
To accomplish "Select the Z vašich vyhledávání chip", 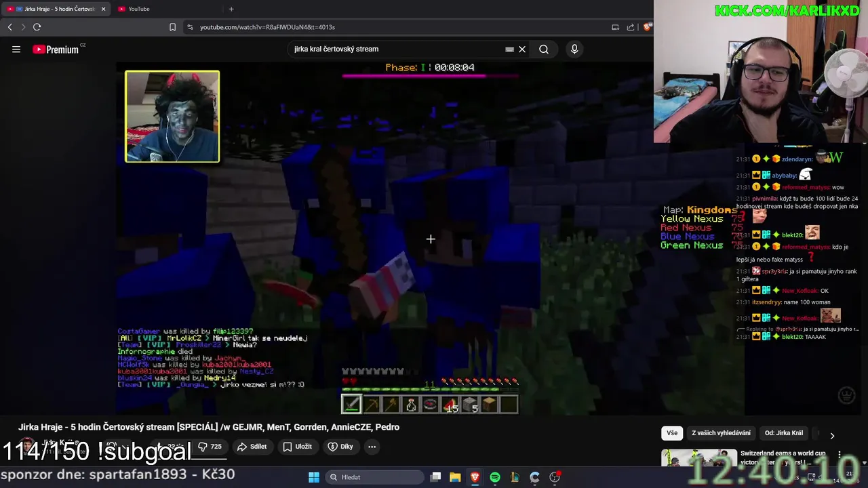I will 721,433.
